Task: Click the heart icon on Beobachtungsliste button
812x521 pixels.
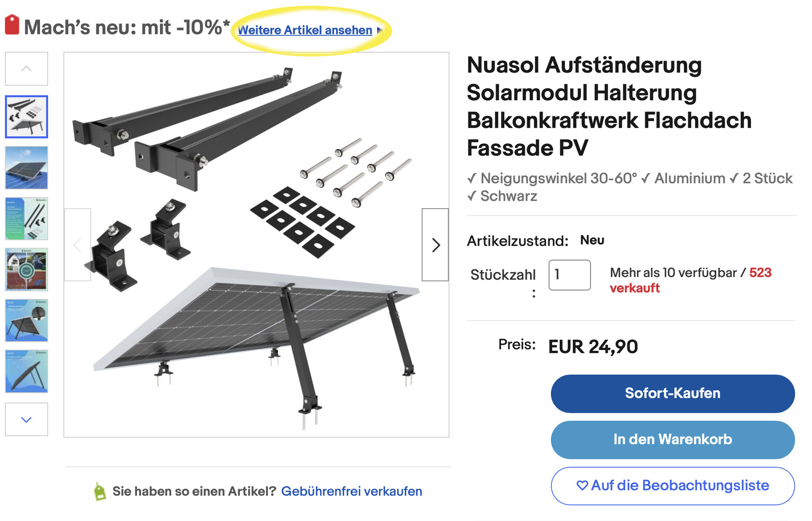Action: [582, 485]
